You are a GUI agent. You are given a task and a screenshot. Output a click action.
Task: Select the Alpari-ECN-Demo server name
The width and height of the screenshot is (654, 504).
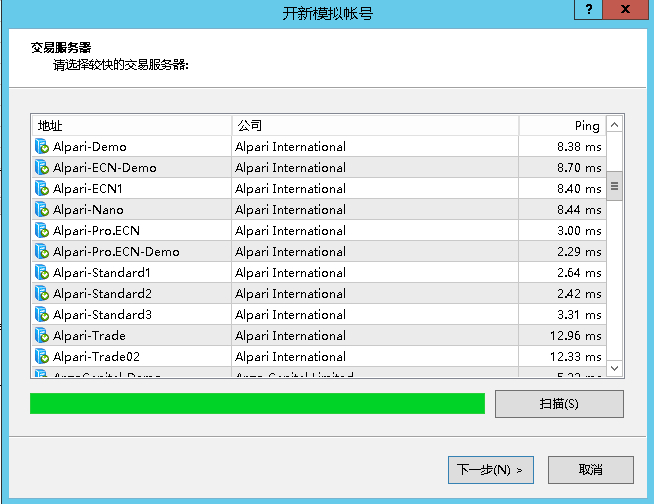pos(105,168)
